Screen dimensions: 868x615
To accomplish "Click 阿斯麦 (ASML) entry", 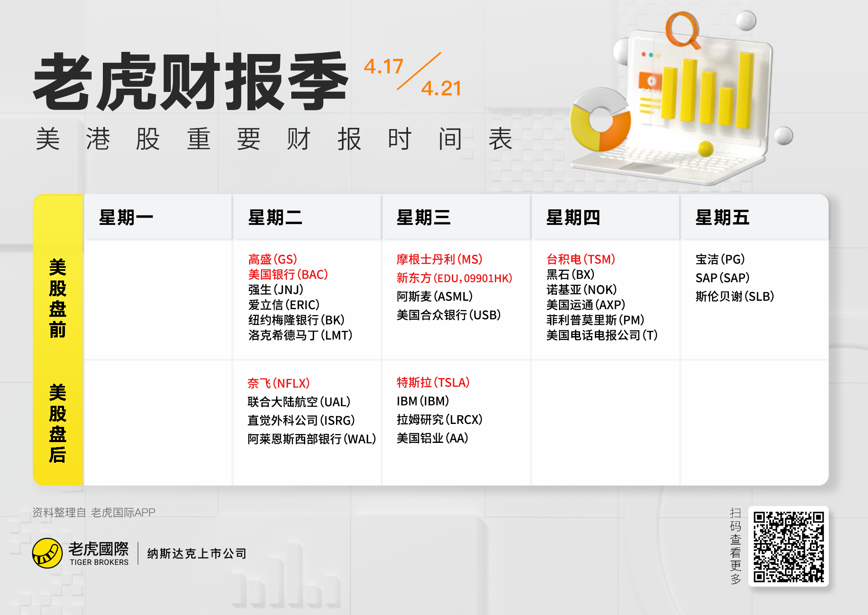I will (435, 296).
